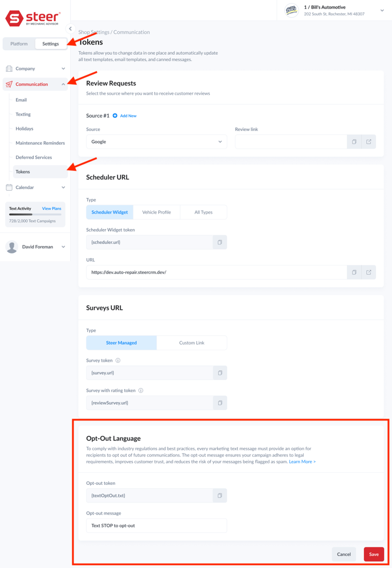Switch to the Platform tab
Viewport: 392px width, 568px height.
click(19, 44)
